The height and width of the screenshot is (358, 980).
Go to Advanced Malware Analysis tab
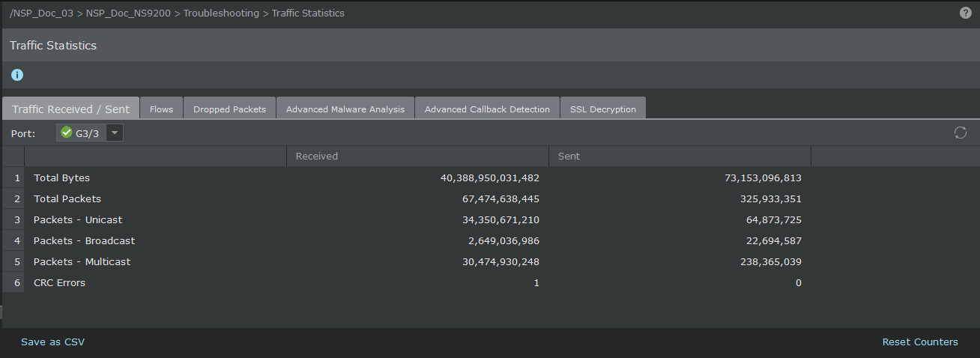coord(345,109)
